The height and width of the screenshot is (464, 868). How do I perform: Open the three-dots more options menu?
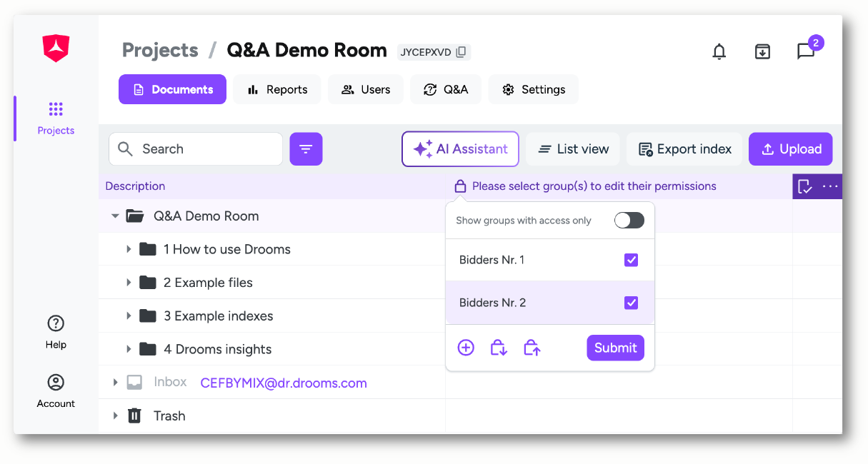tap(829, 186)
